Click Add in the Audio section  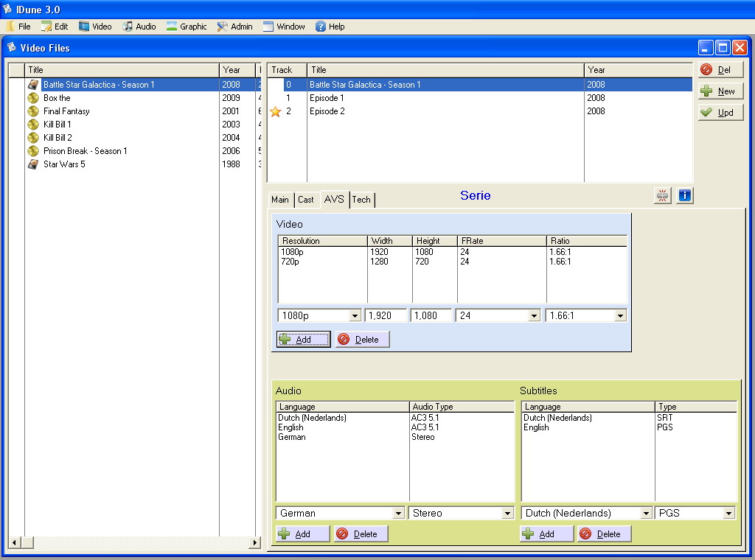pyautogui.click(x=303, y=533)
